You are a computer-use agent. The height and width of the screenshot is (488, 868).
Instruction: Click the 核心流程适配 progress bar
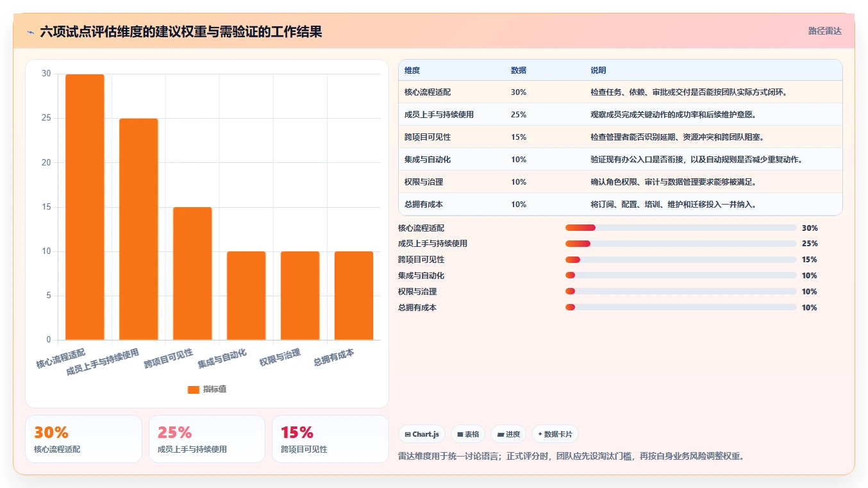point(681,228)
